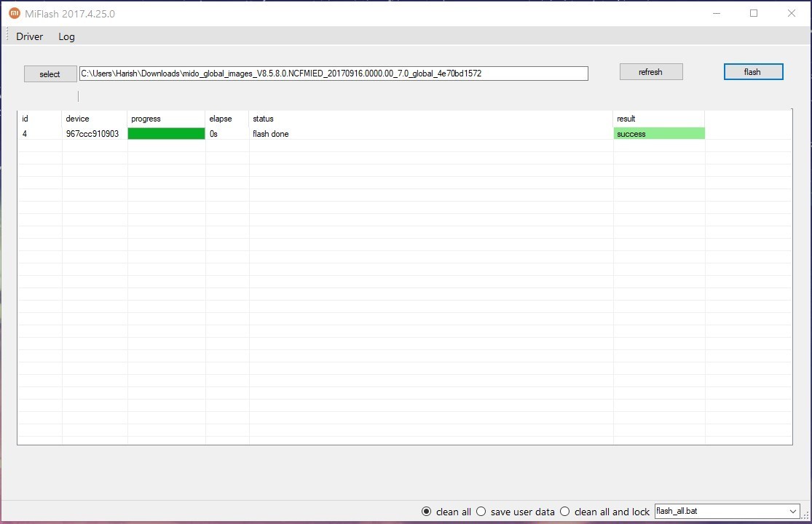
Task: Maximize the MiFlash window
Action: coord(754,13)
